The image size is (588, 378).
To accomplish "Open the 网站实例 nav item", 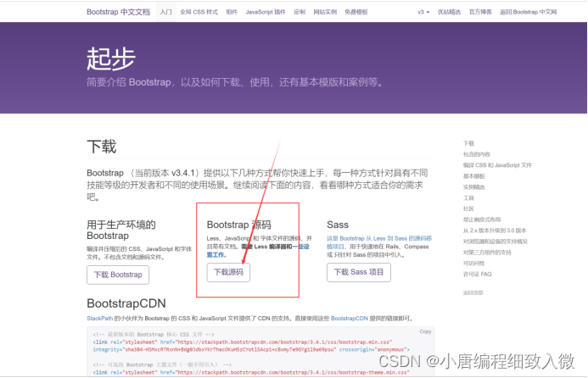I will coord(325,12).
